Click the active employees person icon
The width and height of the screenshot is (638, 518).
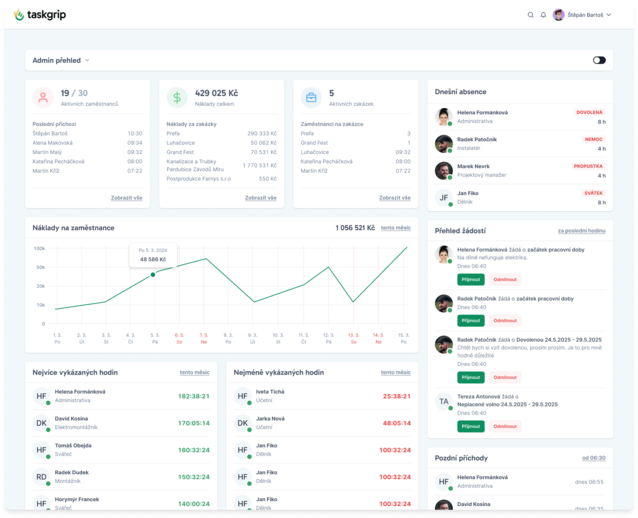(x=43, y=97)
